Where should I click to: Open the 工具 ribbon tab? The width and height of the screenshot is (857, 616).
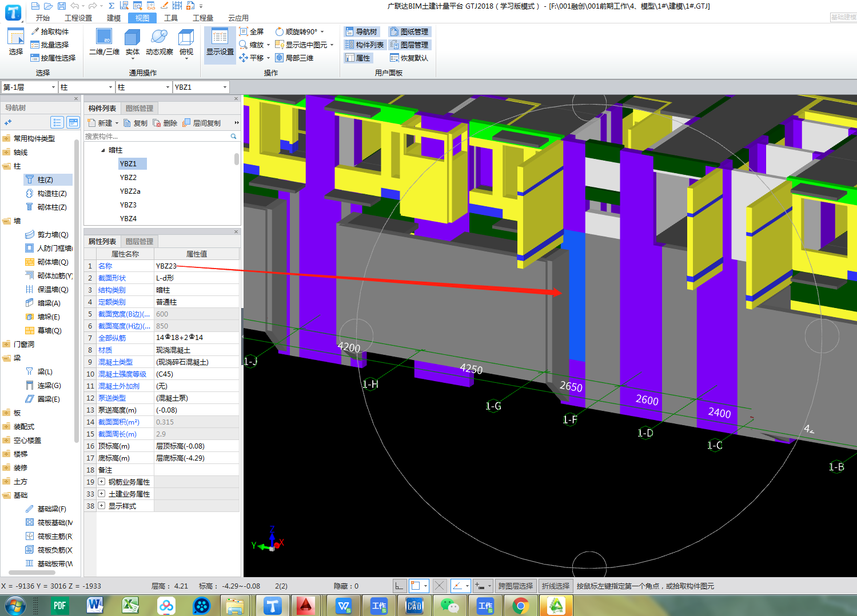click(x=171, y=18)
